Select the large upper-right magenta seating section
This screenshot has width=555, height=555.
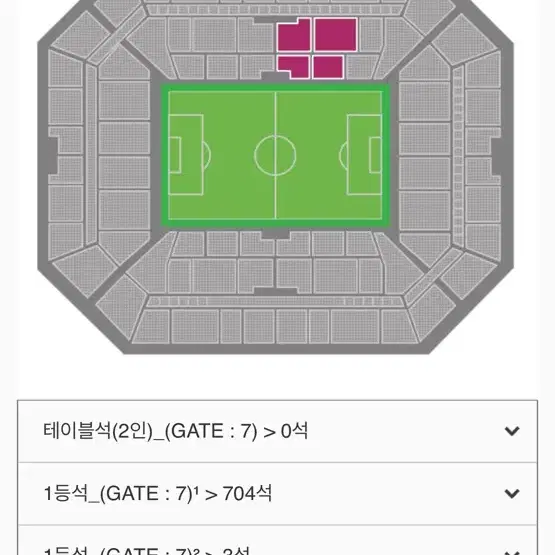tap(335, 35)
